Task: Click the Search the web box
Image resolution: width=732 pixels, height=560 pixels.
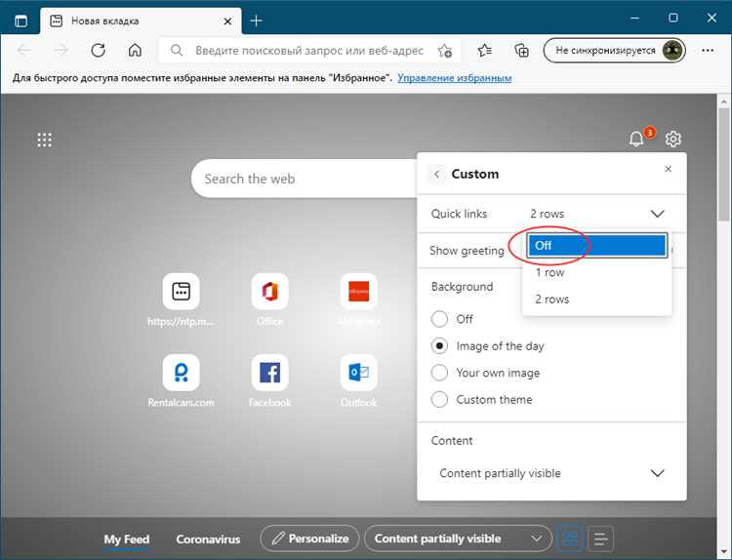Action: pyautogui.click(x=293, y=179)
